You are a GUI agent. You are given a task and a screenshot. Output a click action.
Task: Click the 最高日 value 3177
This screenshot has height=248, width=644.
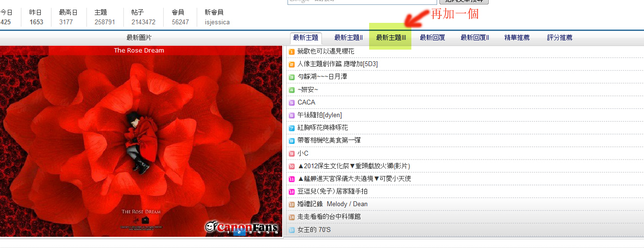[x=66, y=22]
